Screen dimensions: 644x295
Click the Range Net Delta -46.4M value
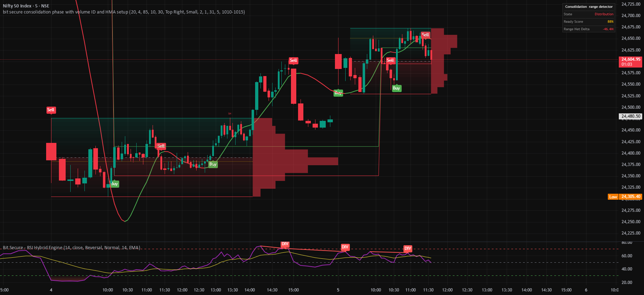(x=608, y=29)
